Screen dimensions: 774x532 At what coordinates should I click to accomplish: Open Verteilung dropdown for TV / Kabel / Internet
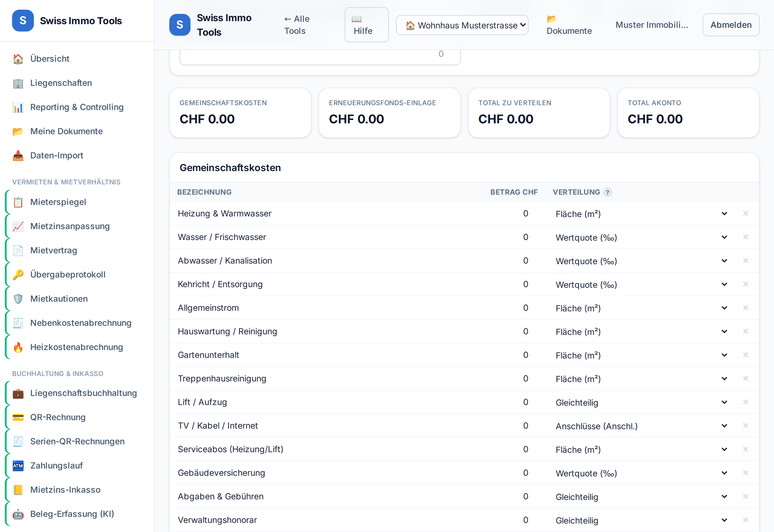click(641, 426)
